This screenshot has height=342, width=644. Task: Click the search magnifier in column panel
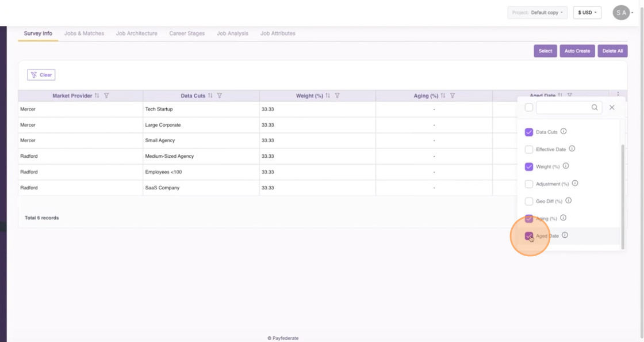(x=595, y=107)
